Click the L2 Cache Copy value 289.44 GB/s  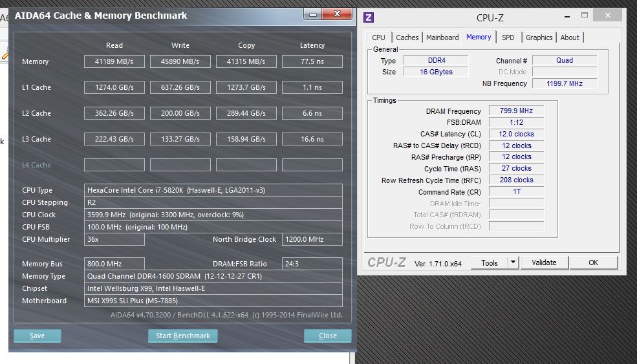246,113
